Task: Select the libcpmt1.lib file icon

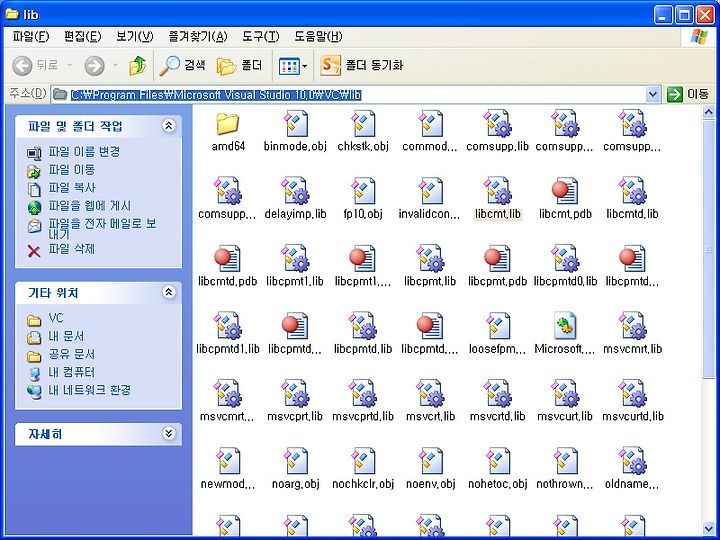Action: click(295, 259)
